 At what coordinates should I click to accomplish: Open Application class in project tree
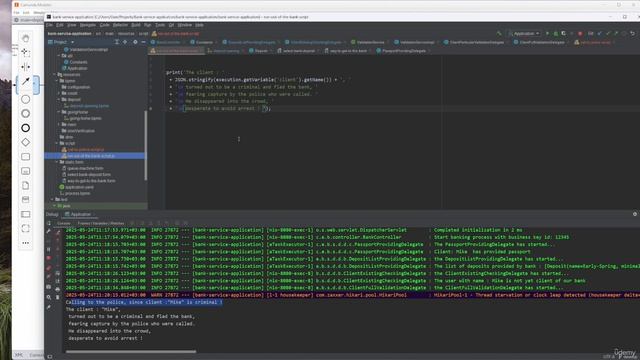click(x=75, y=68)
